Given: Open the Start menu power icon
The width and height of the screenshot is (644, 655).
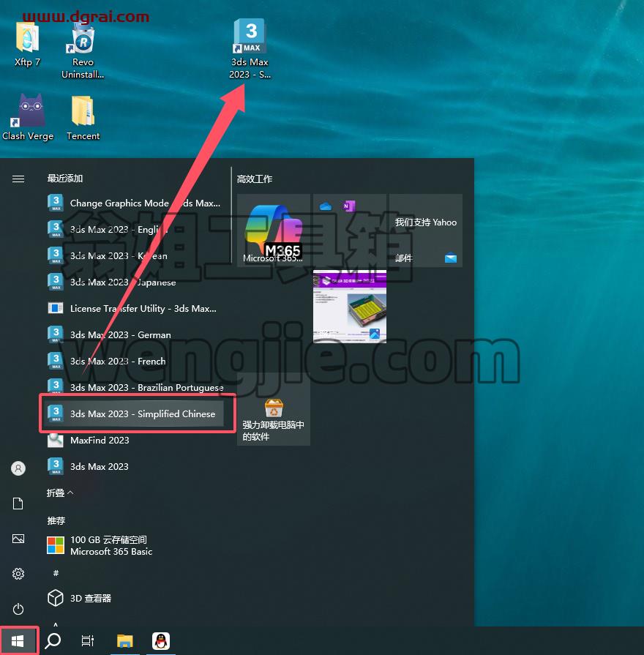Looking at the screenshot, I should point(18,609).
